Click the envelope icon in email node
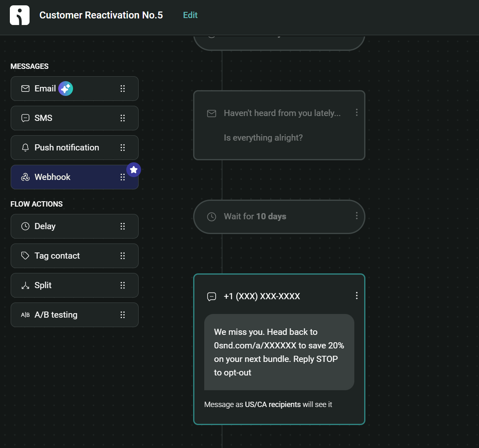This screenshot has width=479, height=448. pos(212,113)
